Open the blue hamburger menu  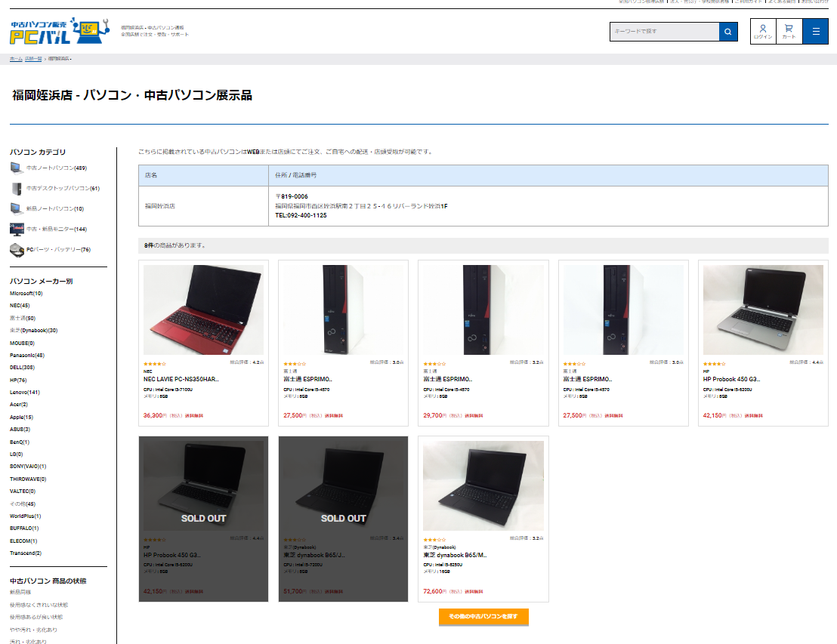(x=816, y=32)
